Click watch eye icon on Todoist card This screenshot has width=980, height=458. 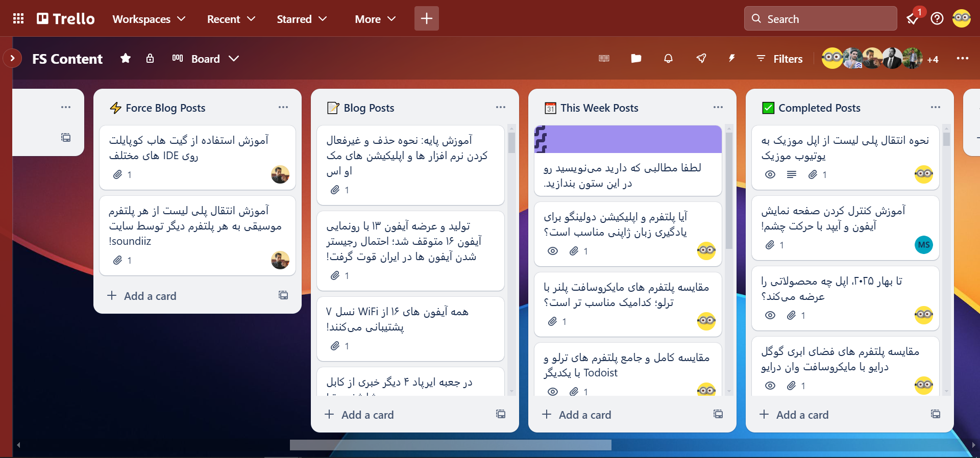pyautogui.click(x=553, y=392)
